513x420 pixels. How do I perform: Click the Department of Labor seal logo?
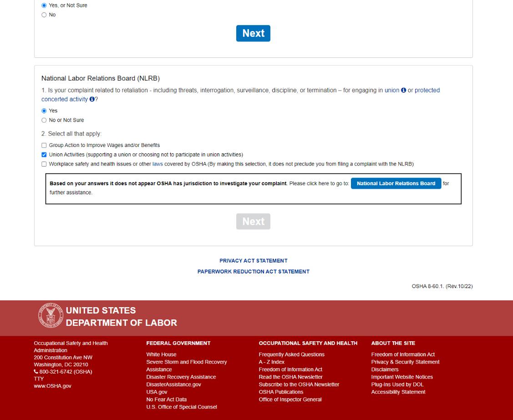click(x=51, y=316)
